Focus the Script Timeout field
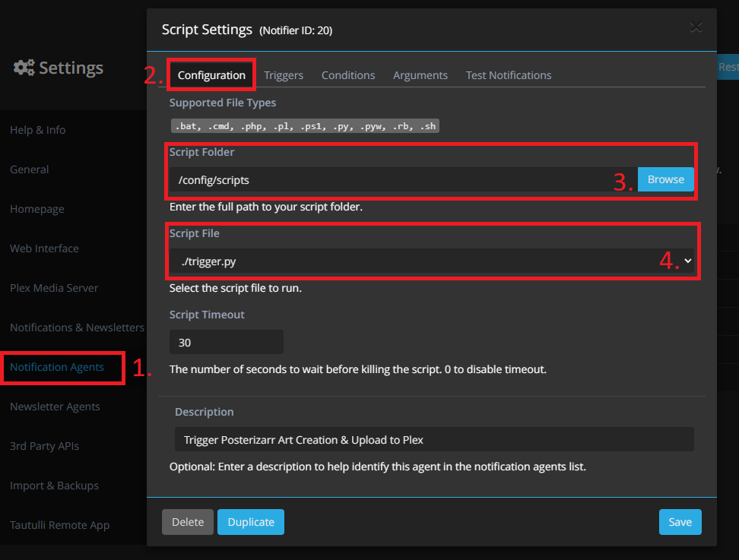739x560 pixels. (x=226, y=343)
